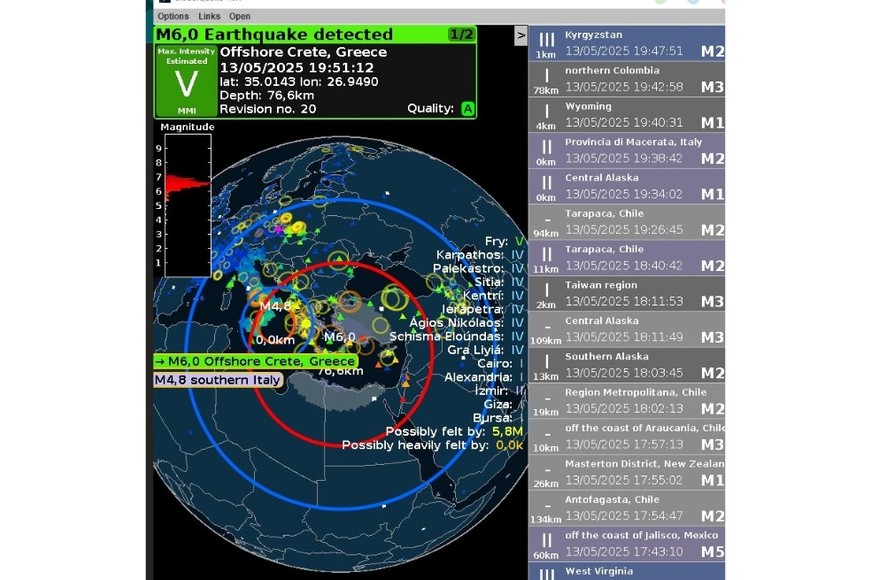The width and height of the screenshot is (870, 580).
Task: Click the Max Intensity V MMI box
Action: click(184, 81)
